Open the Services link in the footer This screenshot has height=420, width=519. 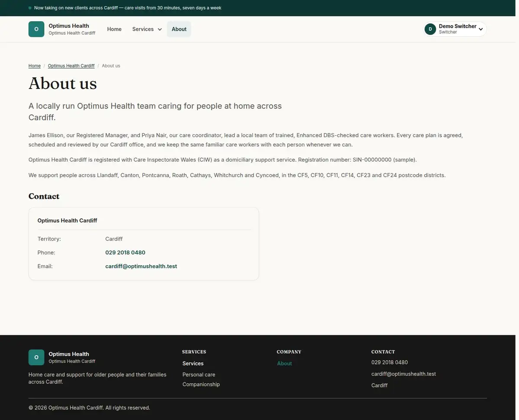[193, 363]
